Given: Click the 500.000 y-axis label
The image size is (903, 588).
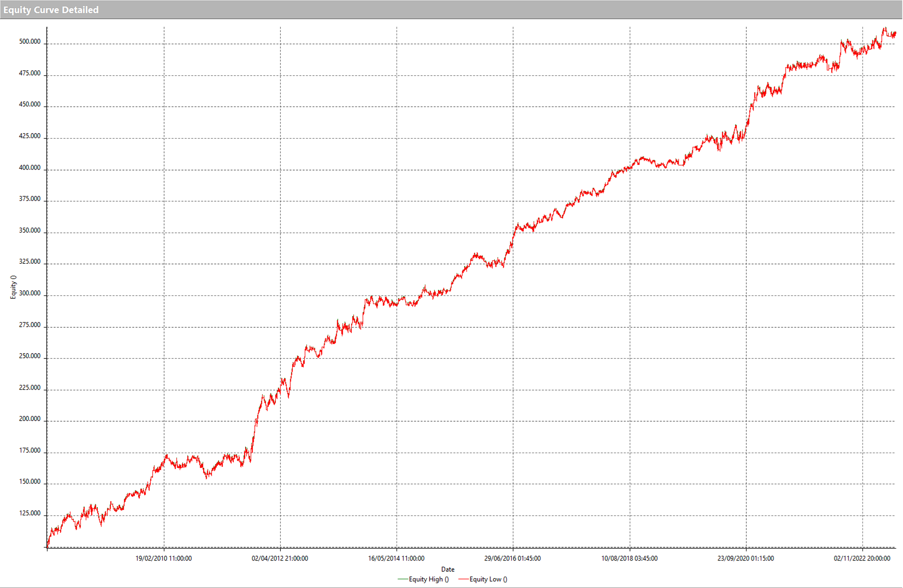Looking at the screenshot, I should (x=30, y=42).
